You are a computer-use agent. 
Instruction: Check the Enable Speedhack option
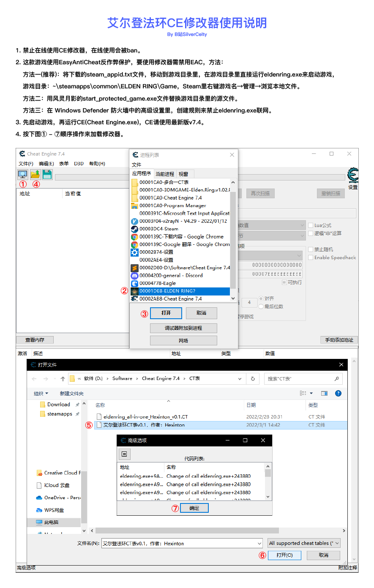point(311,257)
